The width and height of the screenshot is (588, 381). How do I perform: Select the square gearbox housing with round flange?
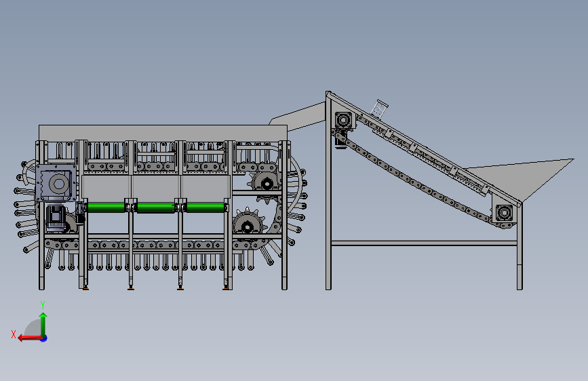pos(56,183)
